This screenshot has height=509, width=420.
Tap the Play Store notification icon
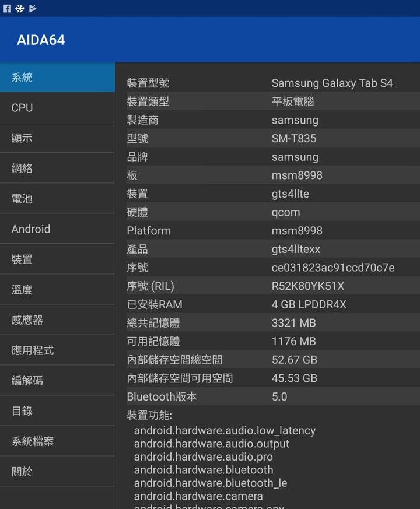[x=33, y=8]
